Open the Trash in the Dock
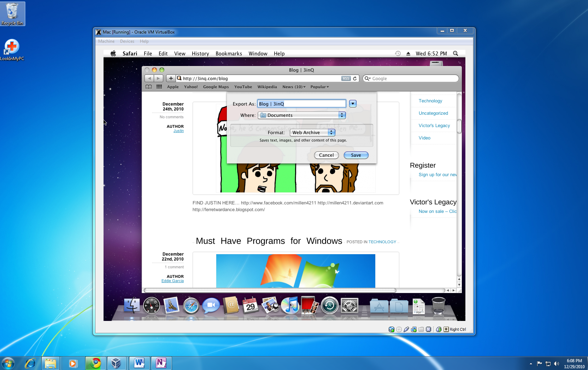588x370 pixels. (438, 306)
